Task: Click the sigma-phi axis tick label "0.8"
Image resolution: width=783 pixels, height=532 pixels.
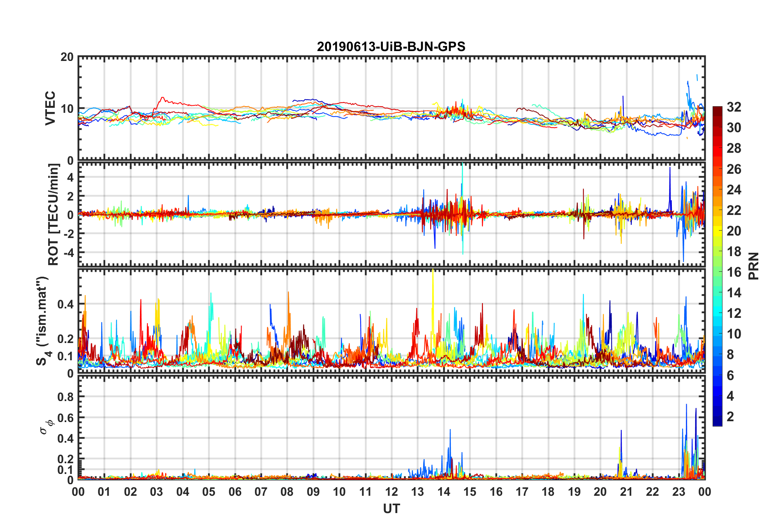Action: pyautogui.click(x=66, y=397)
